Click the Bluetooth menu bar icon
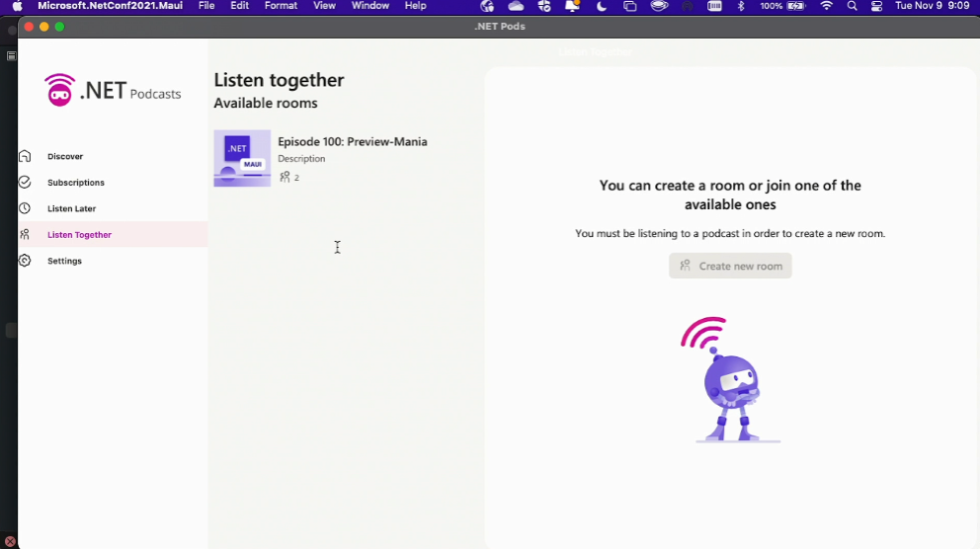This screenshot has height=549, width=980. 741,6
